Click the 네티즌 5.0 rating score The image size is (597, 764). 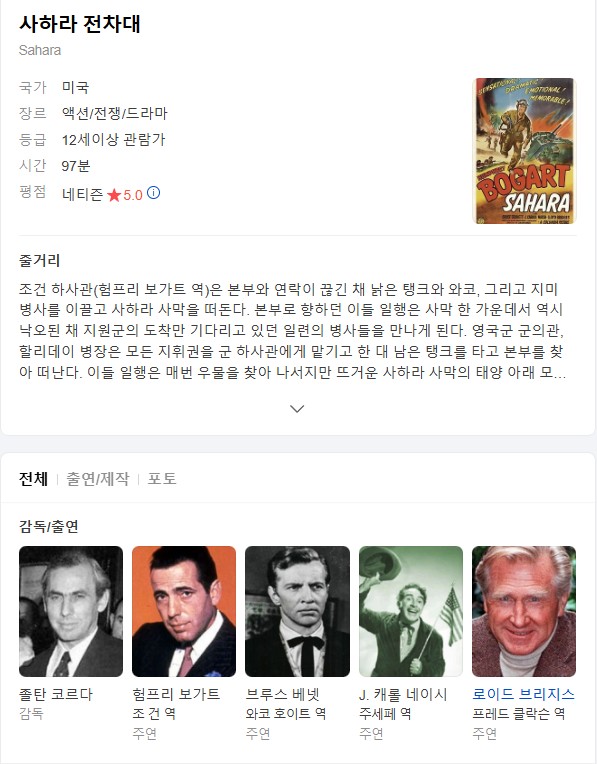(x=102, y=195)
